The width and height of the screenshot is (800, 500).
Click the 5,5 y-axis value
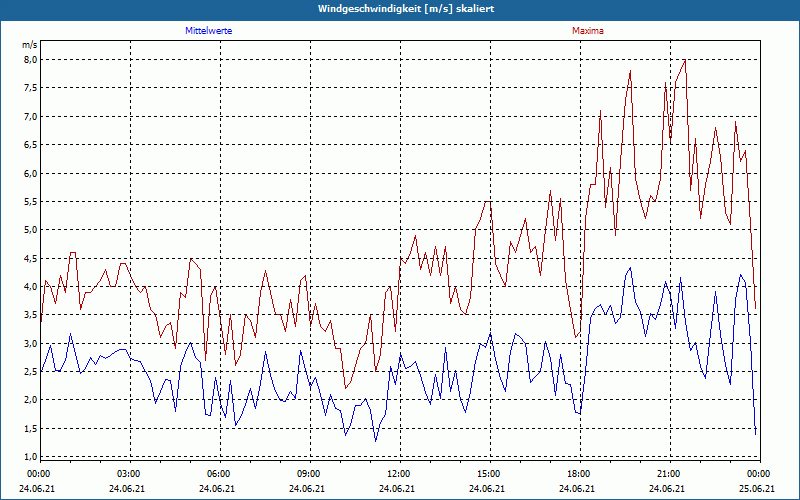pyautogui.click(x=31, y=202)
